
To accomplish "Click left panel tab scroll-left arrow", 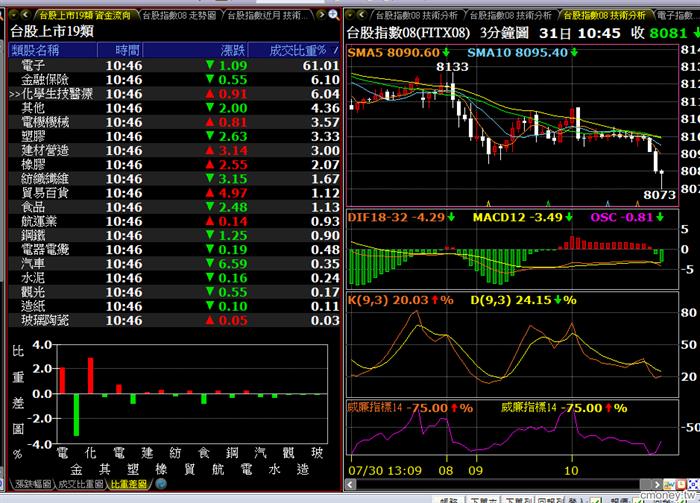I will (x=25, y=15).
